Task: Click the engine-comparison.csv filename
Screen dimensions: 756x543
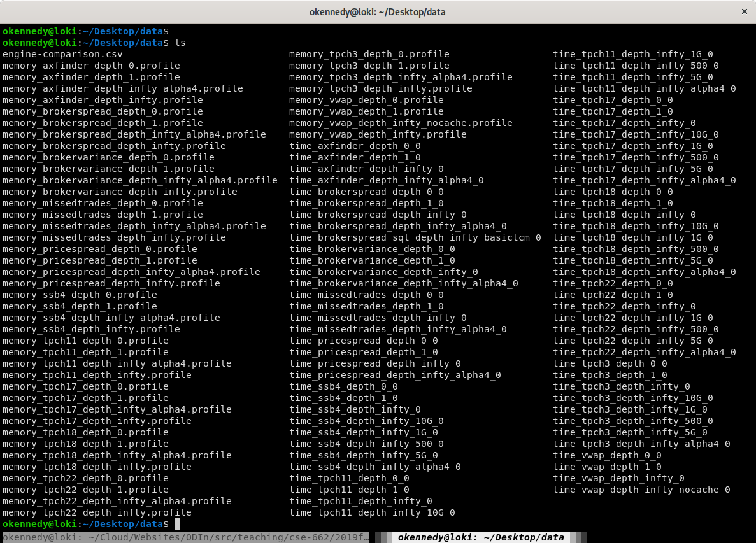Action: 62,54
